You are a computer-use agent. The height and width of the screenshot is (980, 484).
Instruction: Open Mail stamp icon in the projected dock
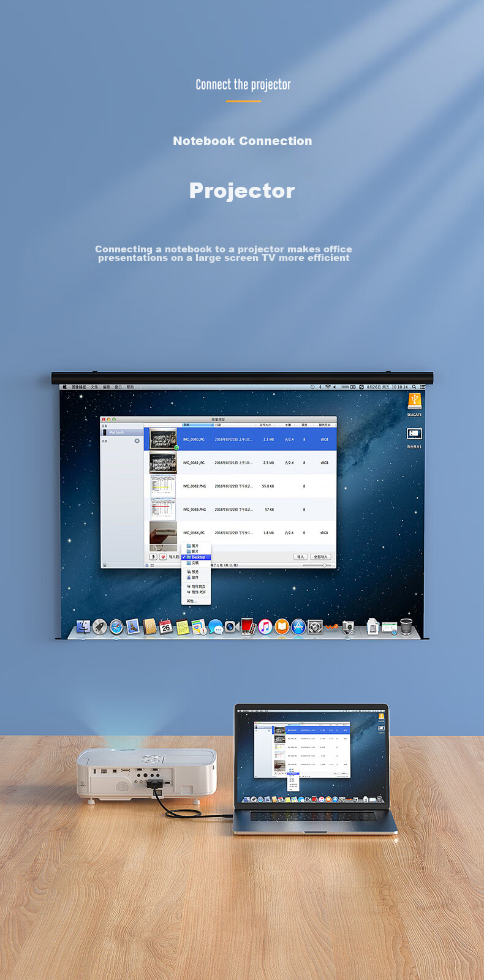[133, 627]
